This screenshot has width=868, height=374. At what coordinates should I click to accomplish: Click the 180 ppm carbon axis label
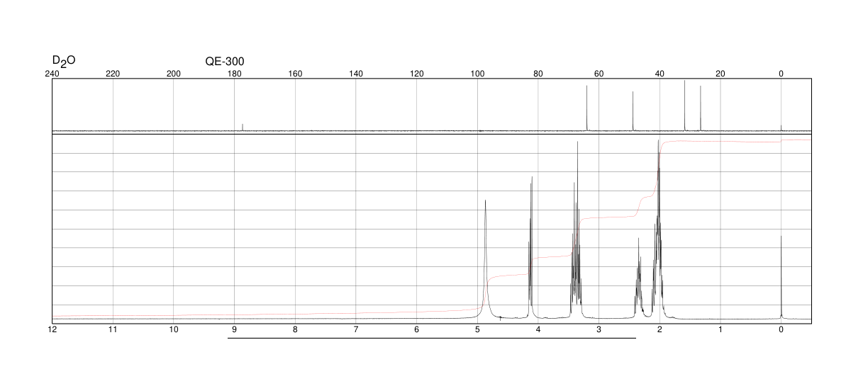(235, 74)
